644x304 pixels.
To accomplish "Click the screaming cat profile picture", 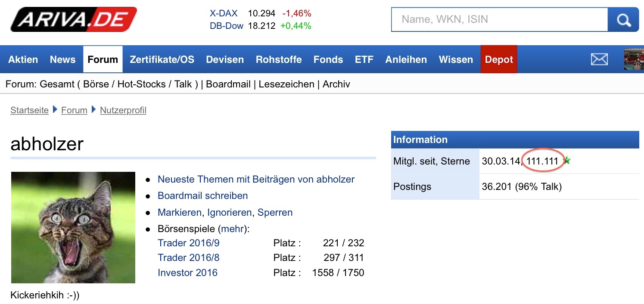I will 73,227.
